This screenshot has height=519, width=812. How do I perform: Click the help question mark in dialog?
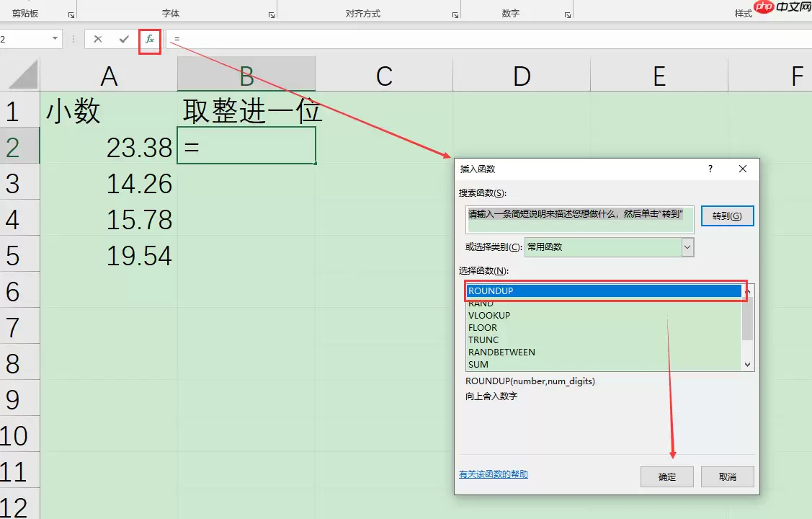[710, 169]
